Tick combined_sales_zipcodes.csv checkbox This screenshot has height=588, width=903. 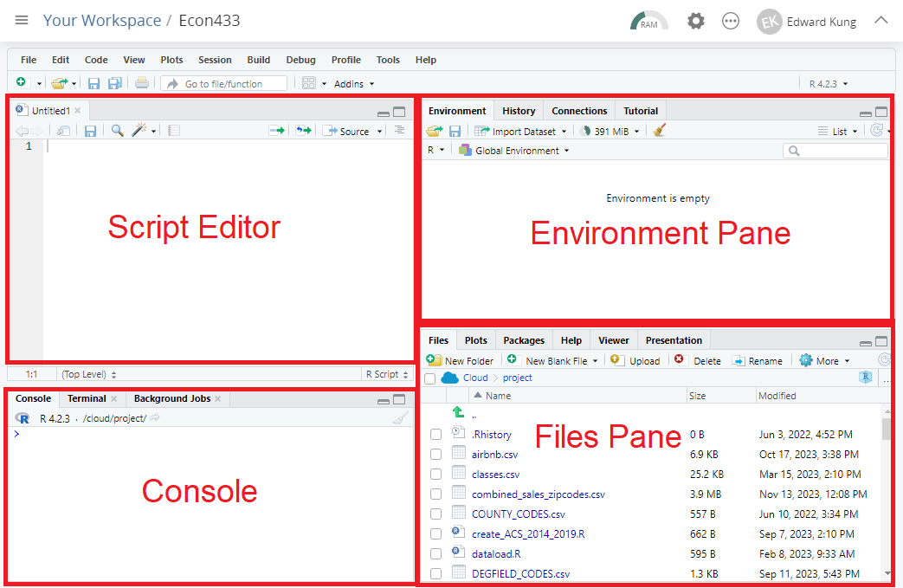[x=436, y=494]
